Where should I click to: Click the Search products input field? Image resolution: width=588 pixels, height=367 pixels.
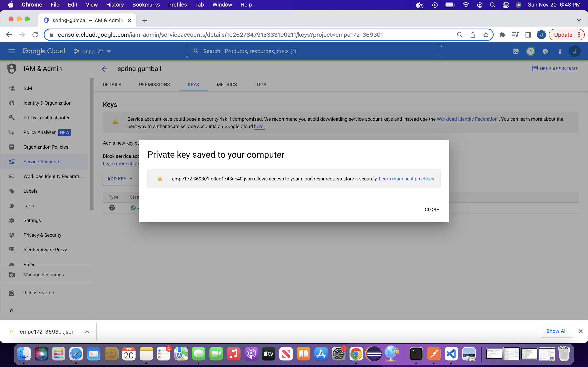click(x=313, y=51)
